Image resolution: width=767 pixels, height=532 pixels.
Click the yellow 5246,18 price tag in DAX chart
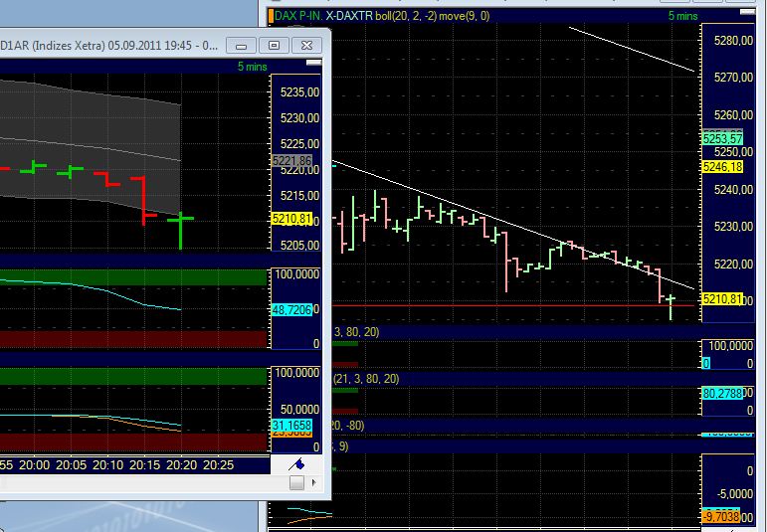pos(722,167)
